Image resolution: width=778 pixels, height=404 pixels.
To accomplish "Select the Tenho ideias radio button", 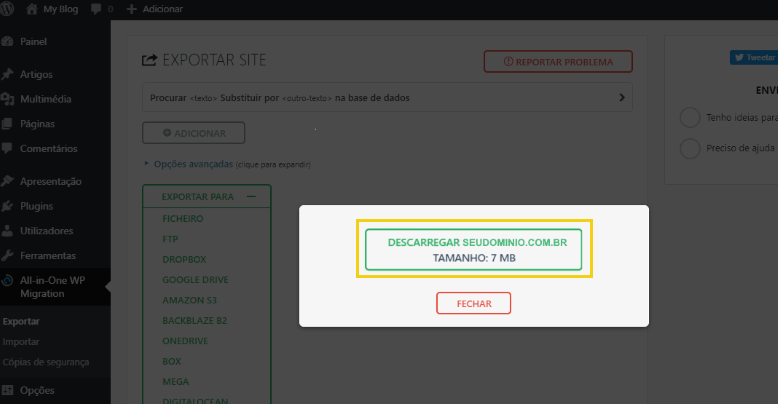I will (690, 118).
